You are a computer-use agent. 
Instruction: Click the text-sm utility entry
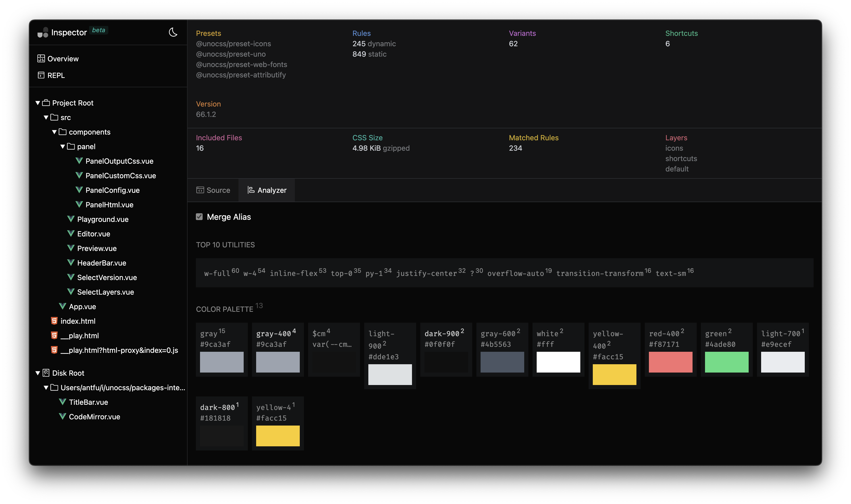pos(674,273)
